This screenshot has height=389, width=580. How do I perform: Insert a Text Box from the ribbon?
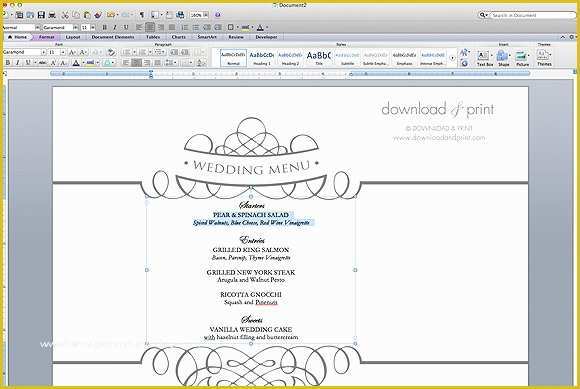pos(484,58)
